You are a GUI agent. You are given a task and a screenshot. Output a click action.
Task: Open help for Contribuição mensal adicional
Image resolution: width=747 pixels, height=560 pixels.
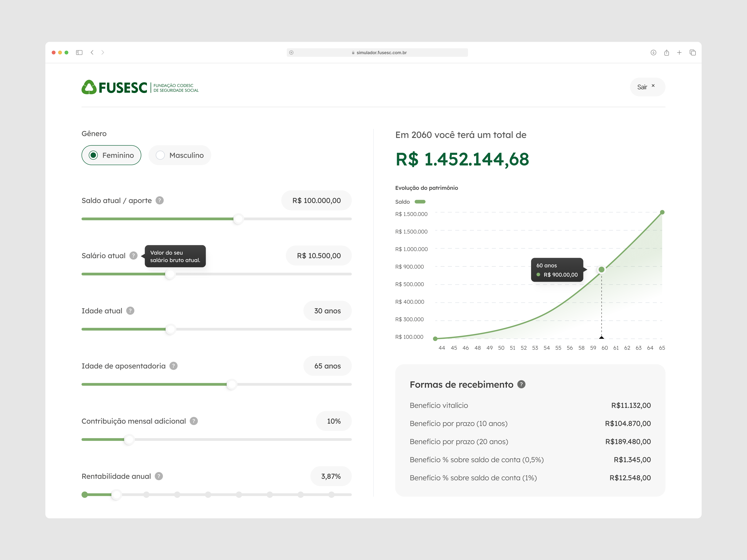[x=194, y=421]
